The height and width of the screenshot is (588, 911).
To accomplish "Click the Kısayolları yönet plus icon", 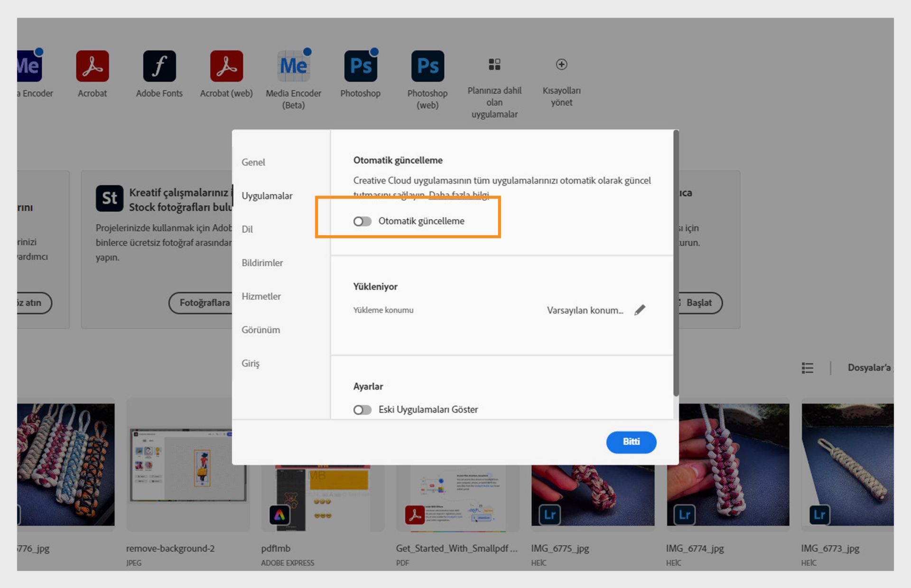I will pos(561,64).
